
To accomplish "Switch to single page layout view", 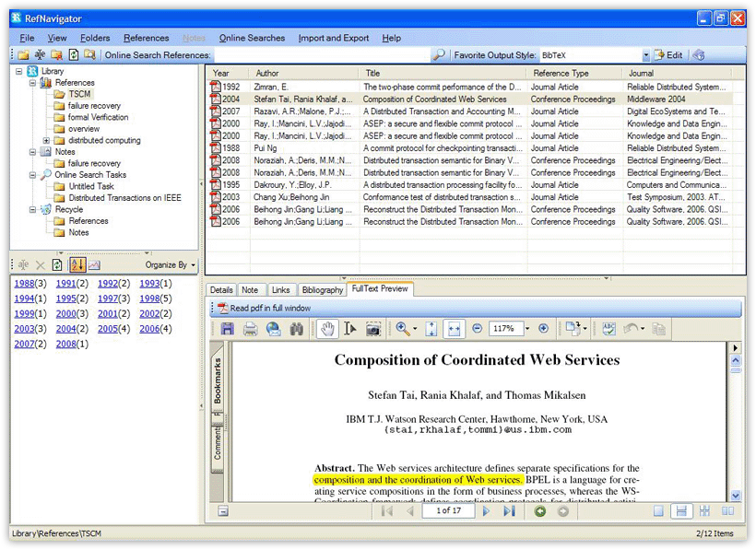I will pyautogui.click(x=658, y=511).
